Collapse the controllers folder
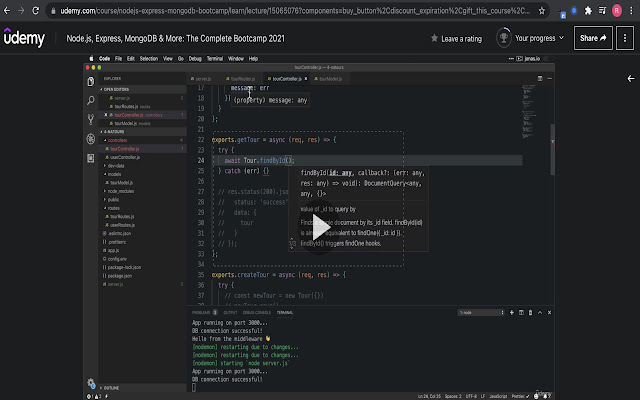Screen dimensions: 640x400 coord(117,141)
